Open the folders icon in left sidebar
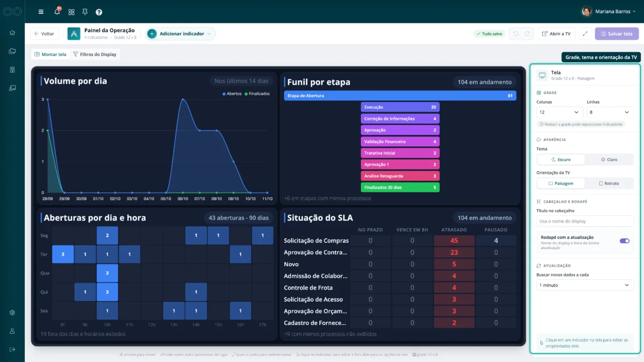Viewport: 644px width, 362px height. coord(12,51)
